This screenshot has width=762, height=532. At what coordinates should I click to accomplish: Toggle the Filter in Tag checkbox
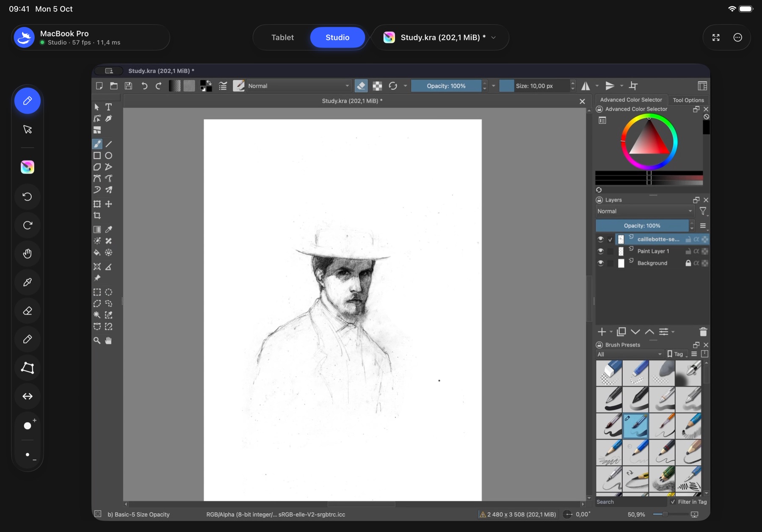(x=673, y=502)
